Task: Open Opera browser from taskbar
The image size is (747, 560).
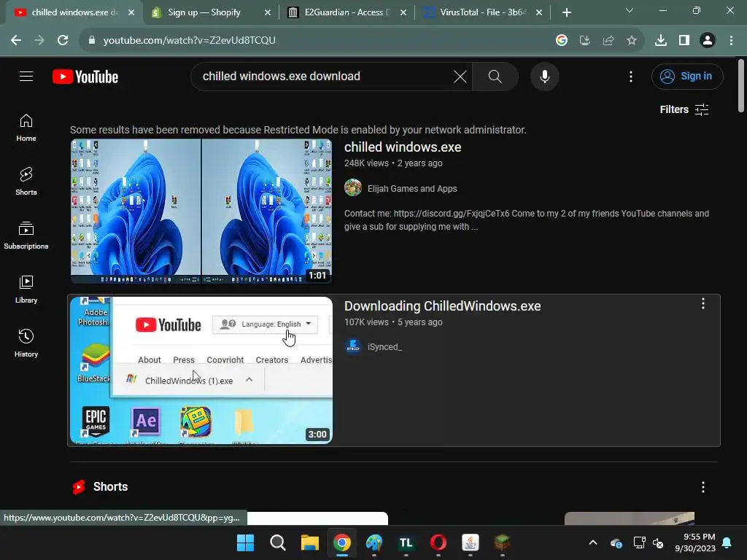Action: 438,542
